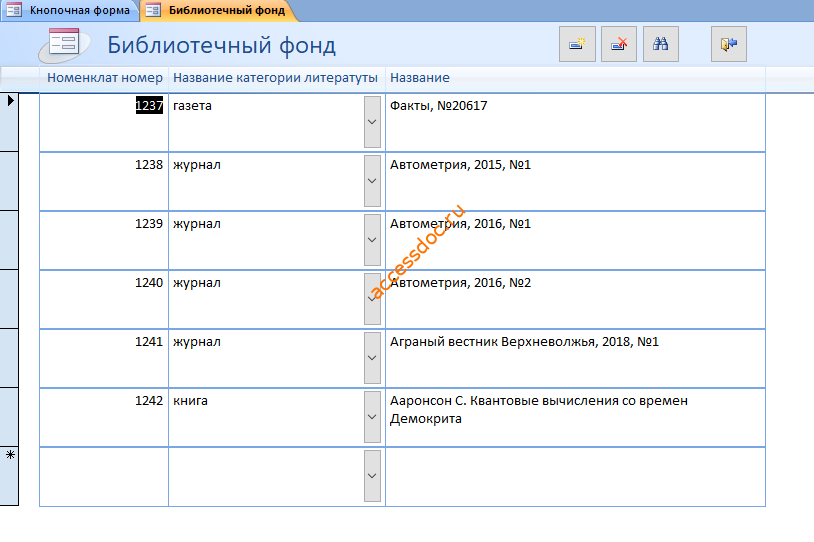Click the title Автометрия, 2015, №1
The height and width of the screenshot is (542, 814).
(460, 165)
